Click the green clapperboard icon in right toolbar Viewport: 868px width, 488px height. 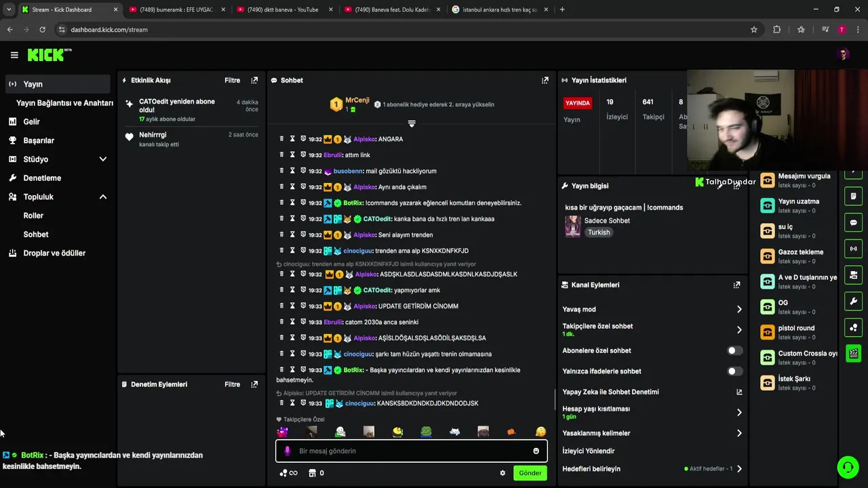[854, 354]
